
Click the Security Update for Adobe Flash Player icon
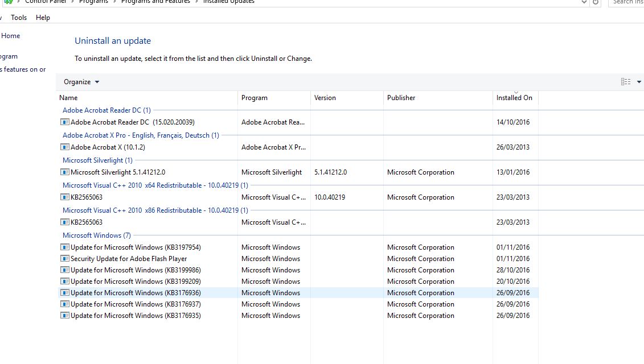pyautogui.click(x=64, y=259)
